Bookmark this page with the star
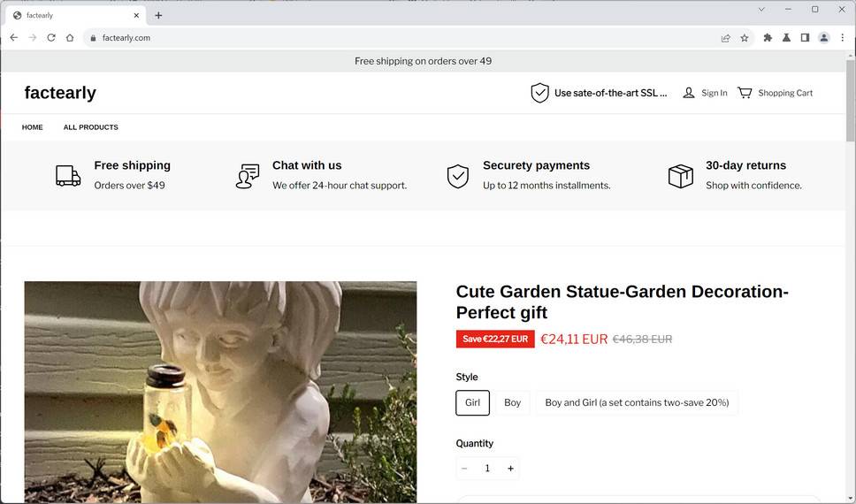 744,38
